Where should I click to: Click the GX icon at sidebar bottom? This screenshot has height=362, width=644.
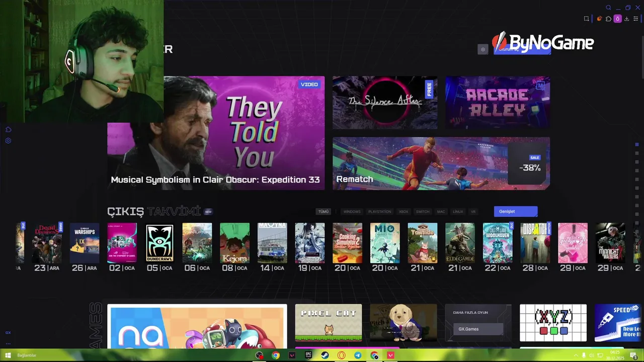[8, 333]
